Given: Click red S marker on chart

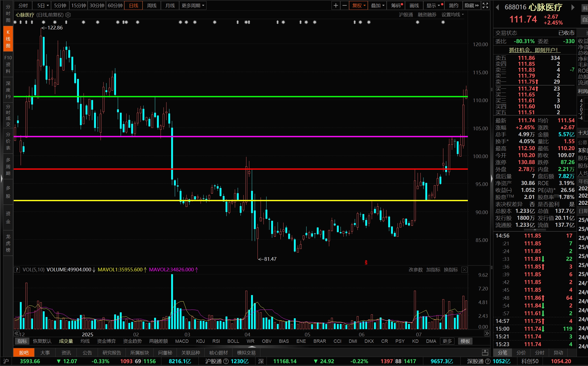Looking at the screenshot, I should [x=366, y=263].
